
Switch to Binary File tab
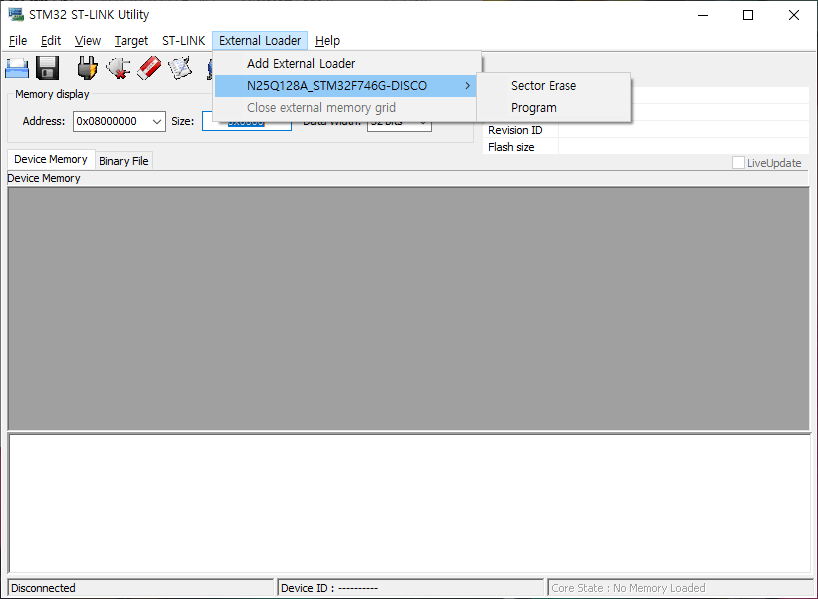(x=124, y=161)
